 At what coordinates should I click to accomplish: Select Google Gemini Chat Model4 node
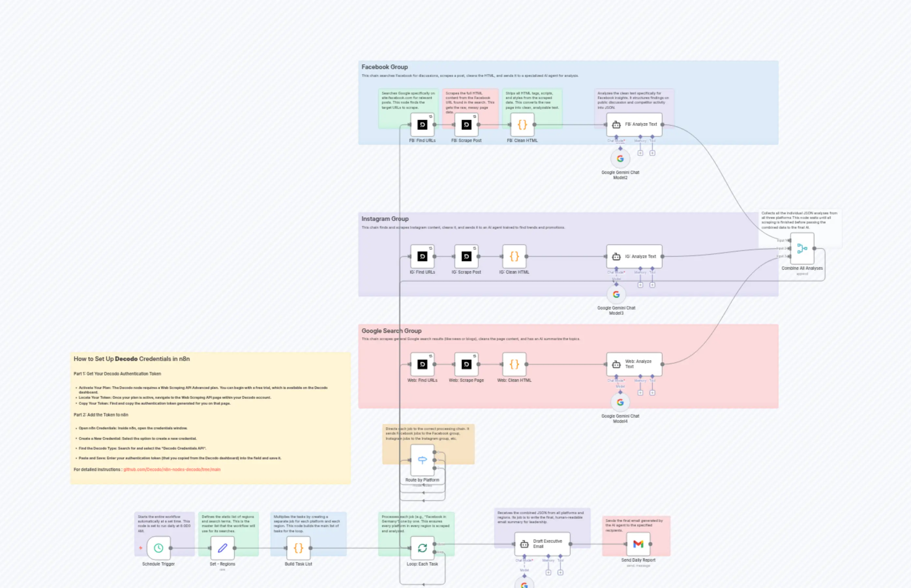(x=620, y=402)
